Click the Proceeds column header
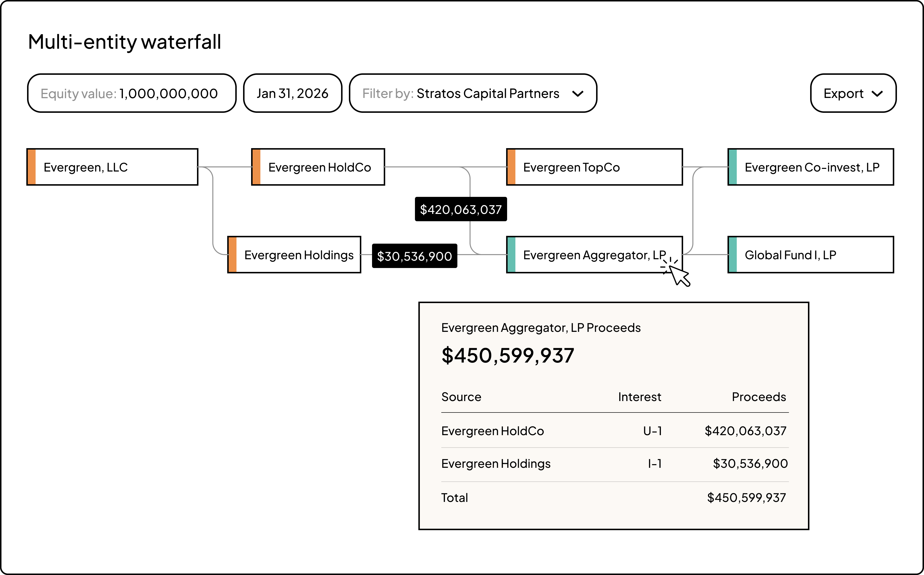The height and width of the screenshot is (575, 924). coord(758,397)
